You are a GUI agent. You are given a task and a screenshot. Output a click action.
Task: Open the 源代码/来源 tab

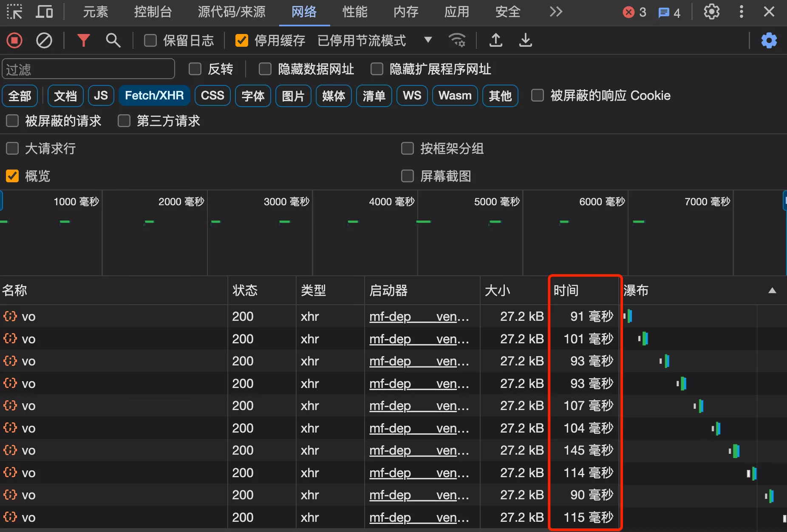point(232,12)
